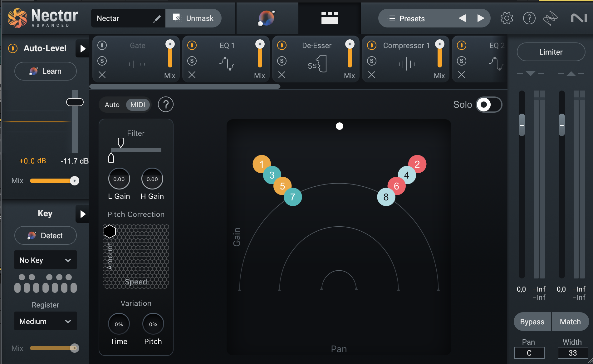
Task: Select harmony voice 4 node
Action: (407, 175)
